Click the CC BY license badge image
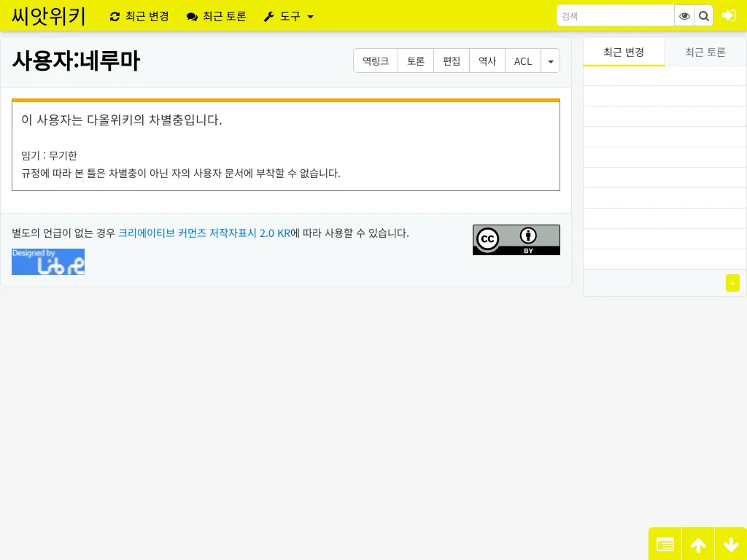The height and width of the screenshot is (560, 747). pos(516,239)
